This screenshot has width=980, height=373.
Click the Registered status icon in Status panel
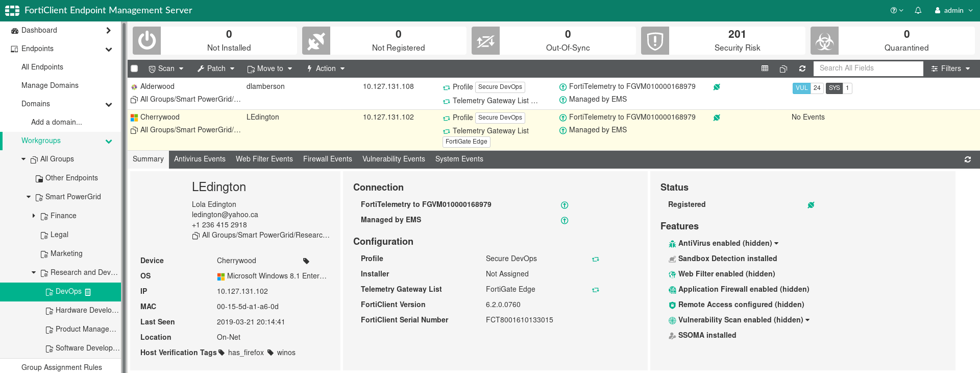pos(811,205)
